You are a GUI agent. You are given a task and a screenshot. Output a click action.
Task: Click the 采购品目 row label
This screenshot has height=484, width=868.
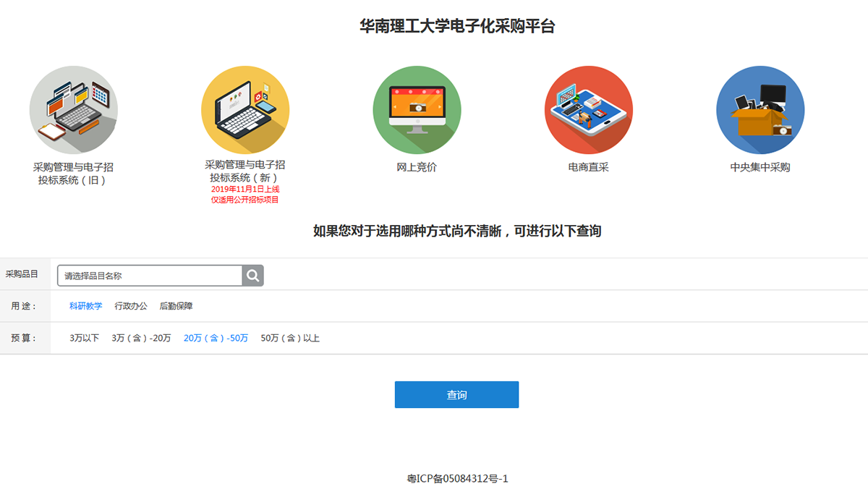point(22,274)
